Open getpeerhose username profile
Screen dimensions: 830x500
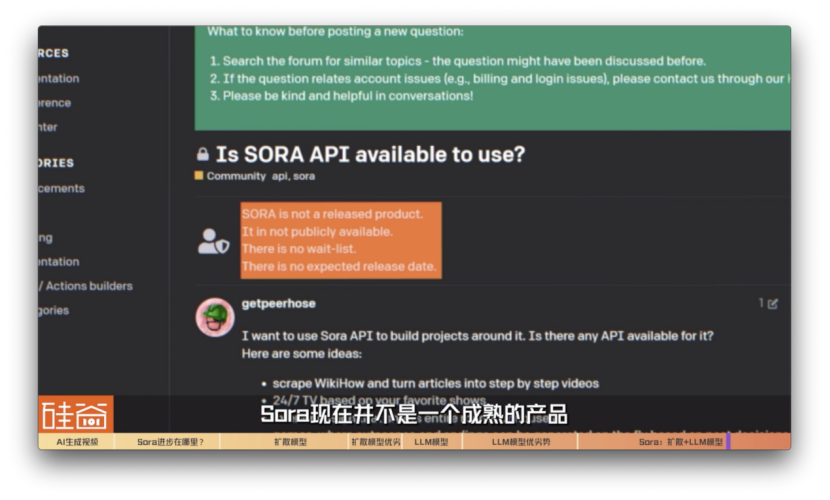point(278,304)
